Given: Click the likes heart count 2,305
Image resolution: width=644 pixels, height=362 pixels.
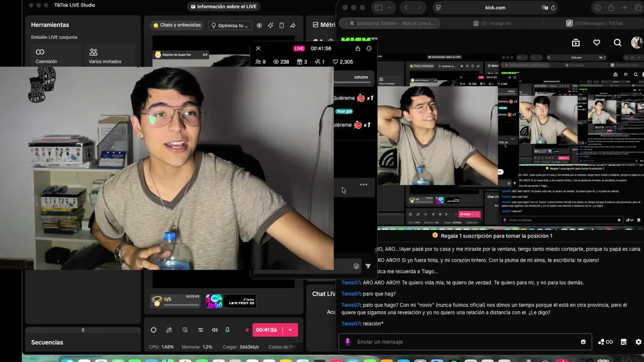Looking at the screenshot, I should 343,62.
